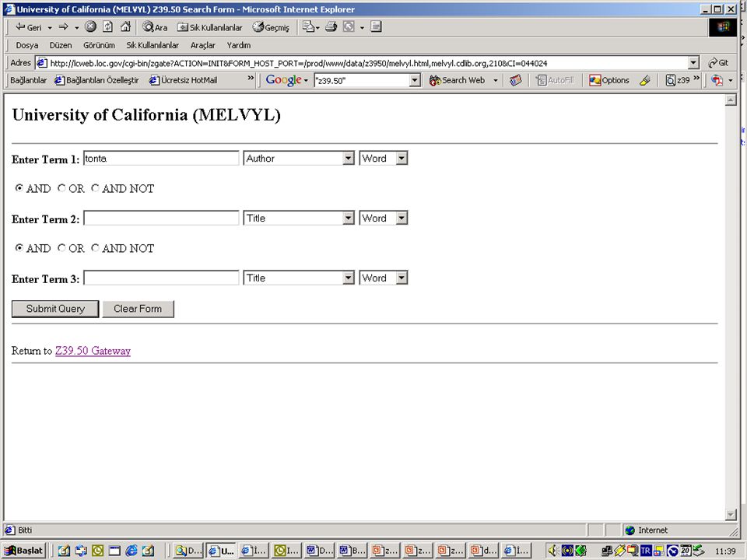Click the Enter Term 1 text field
747x560 pixels.
click(x=161, y=159)
